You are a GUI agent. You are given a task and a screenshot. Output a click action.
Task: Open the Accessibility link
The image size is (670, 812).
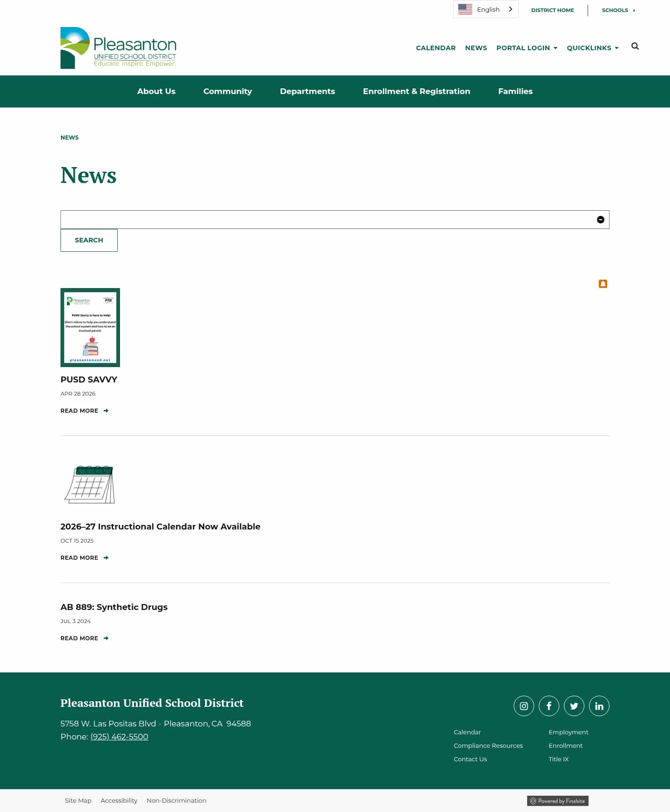point(119,801)
